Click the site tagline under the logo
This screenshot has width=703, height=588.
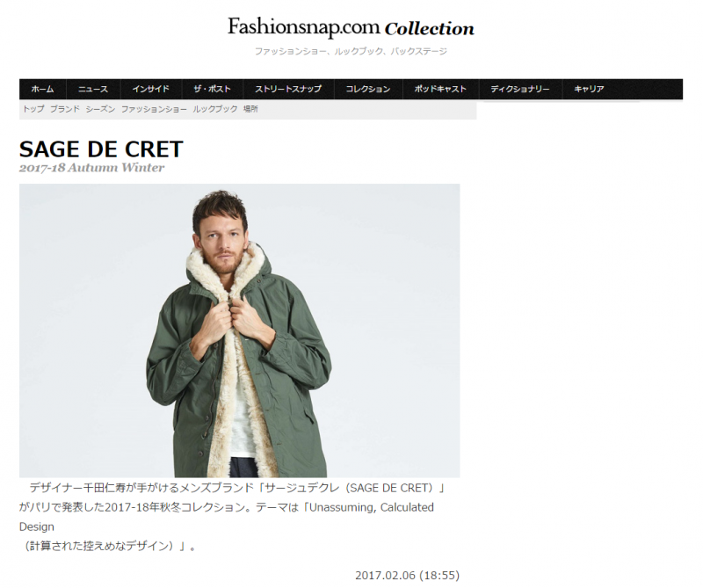[351, 51]
